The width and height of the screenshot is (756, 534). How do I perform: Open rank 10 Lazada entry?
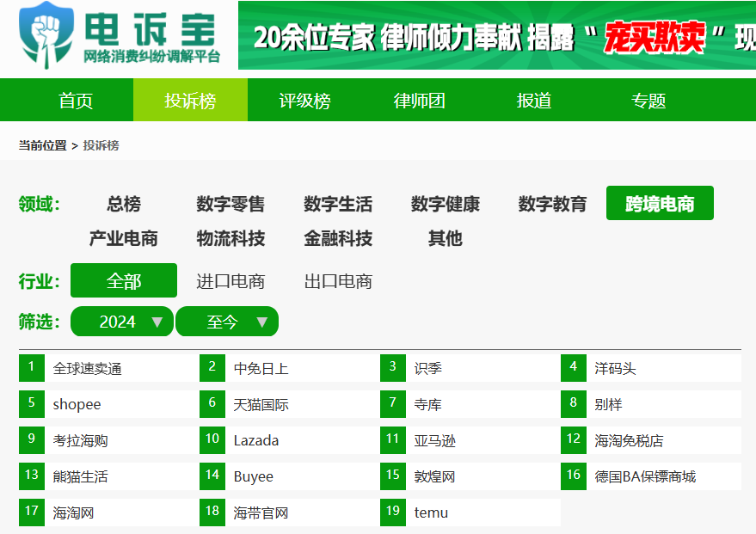click(290, 440)
